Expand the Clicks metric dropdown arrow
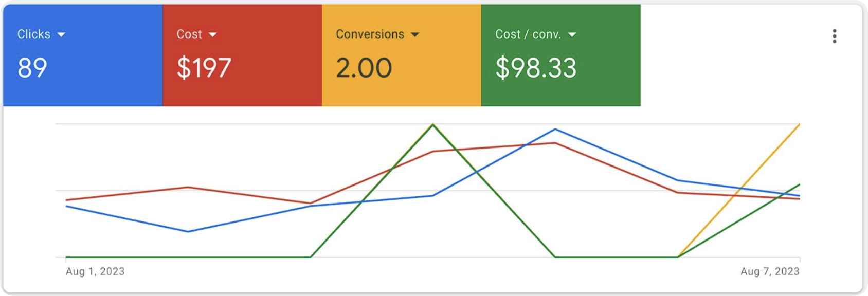The image size is (868, 296). tap(61, 34)
